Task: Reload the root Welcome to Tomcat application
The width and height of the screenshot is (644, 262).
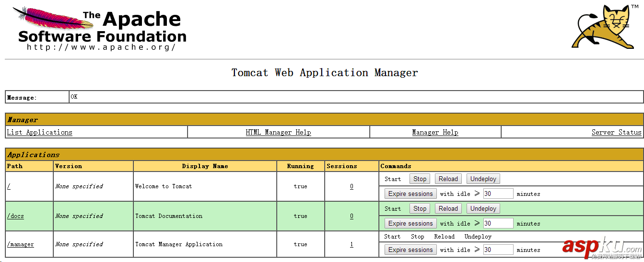Action: 448,179
